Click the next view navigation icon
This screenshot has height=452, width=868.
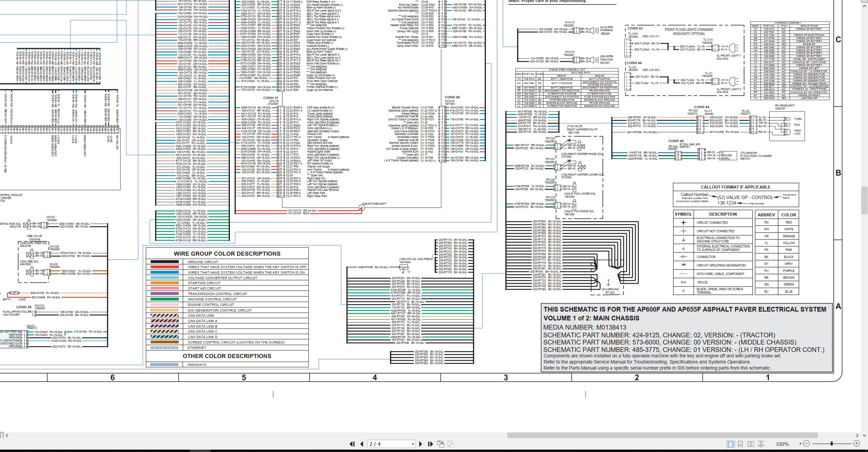click(x=451, y=444)
